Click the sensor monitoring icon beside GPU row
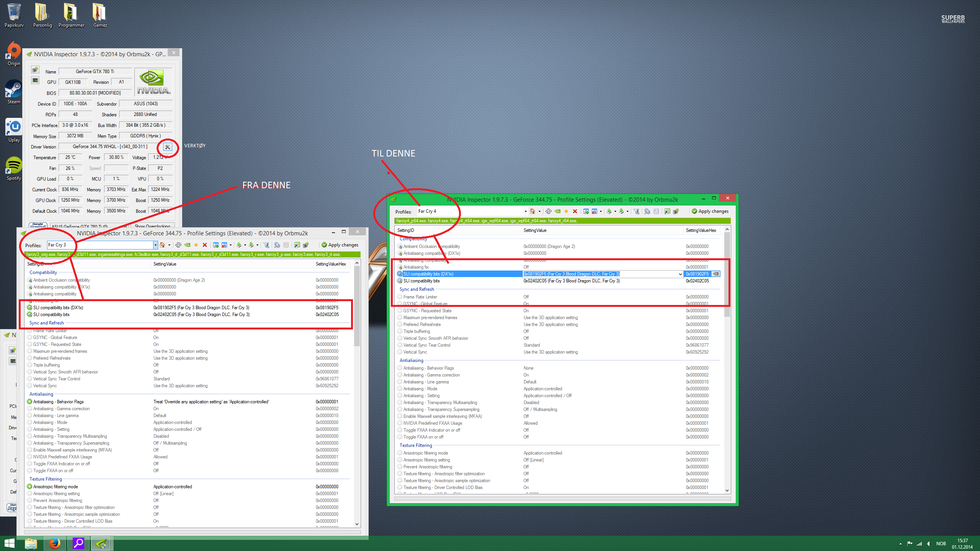 [x=35, y=80]
